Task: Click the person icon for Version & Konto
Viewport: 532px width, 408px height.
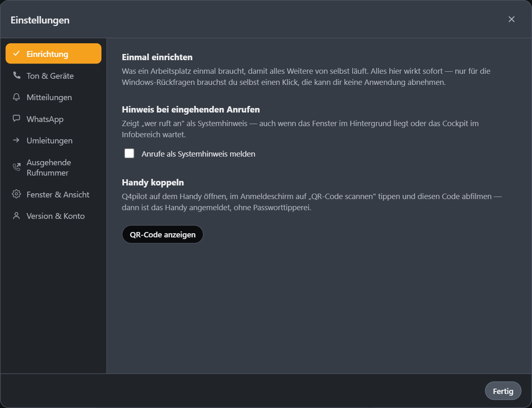Action: pyautogui.click(x=16, y=216)
